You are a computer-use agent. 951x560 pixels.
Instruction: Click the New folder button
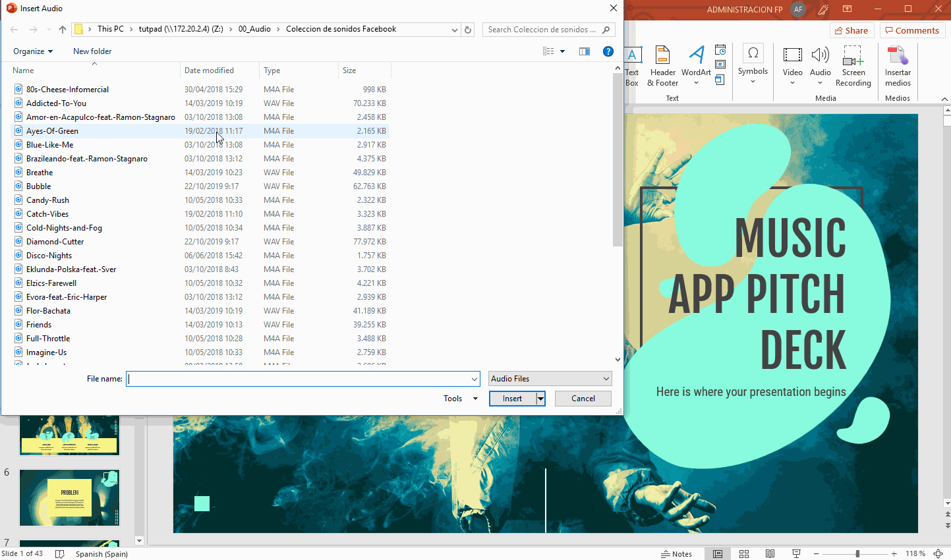92,51
